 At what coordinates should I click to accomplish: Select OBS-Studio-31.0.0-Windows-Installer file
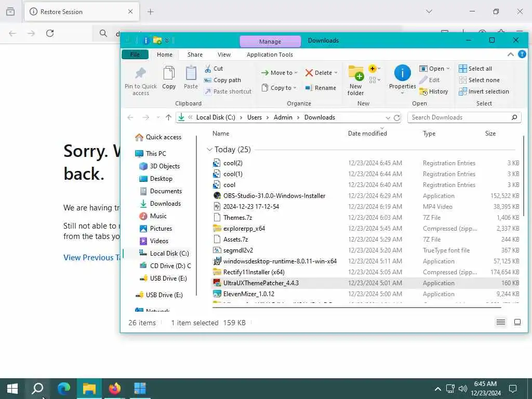[x=366, y=196]
